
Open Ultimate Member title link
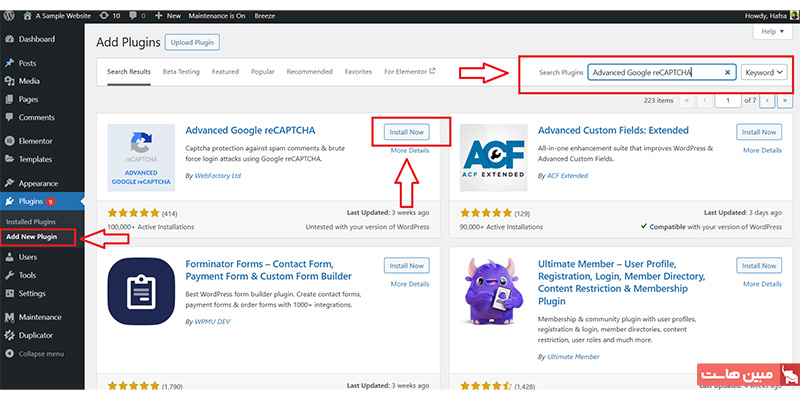tap(622, 283)
